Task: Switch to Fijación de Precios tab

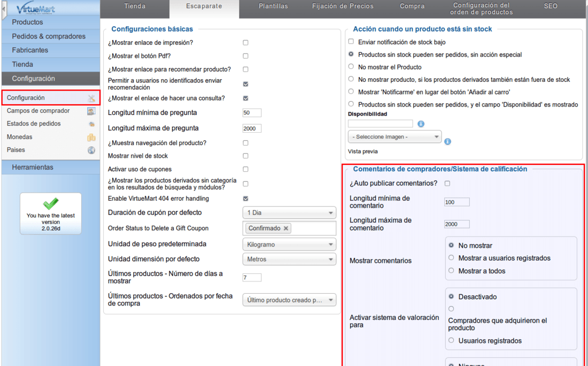Action: click(x=343, y=6)
